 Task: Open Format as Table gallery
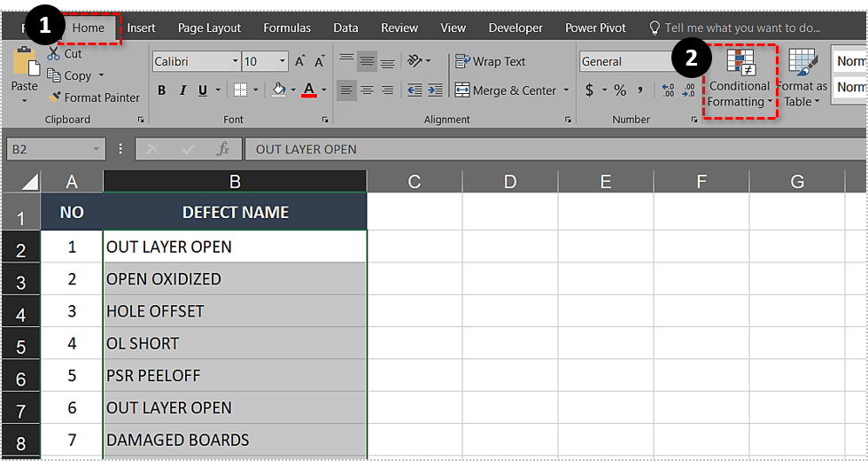click(x=802, y=80)
